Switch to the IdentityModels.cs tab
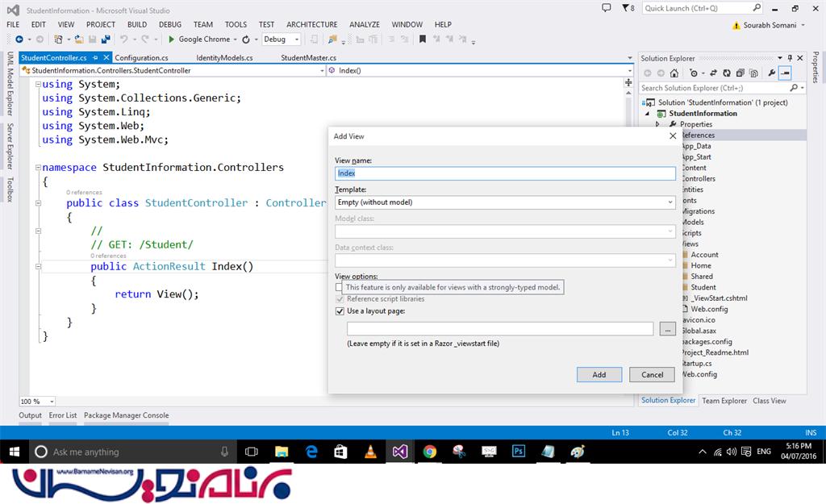 pyautogui.click(x=224, y=58)
